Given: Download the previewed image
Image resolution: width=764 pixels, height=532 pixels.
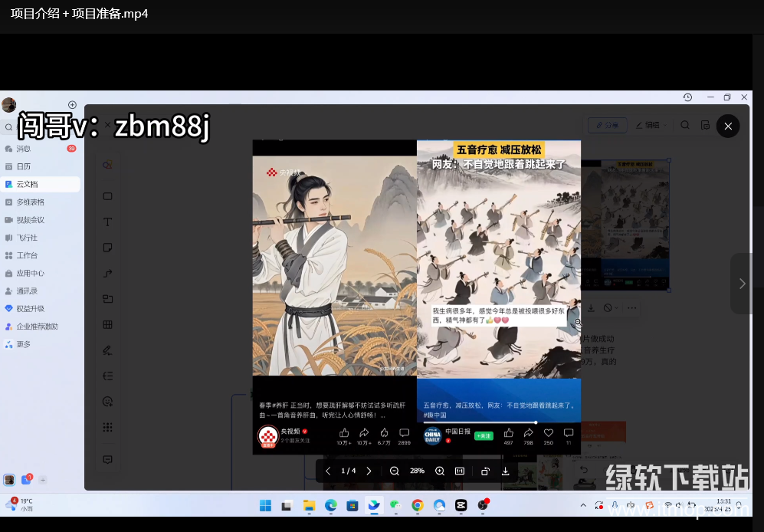Looking at the screenshot, I should point(506,471).
